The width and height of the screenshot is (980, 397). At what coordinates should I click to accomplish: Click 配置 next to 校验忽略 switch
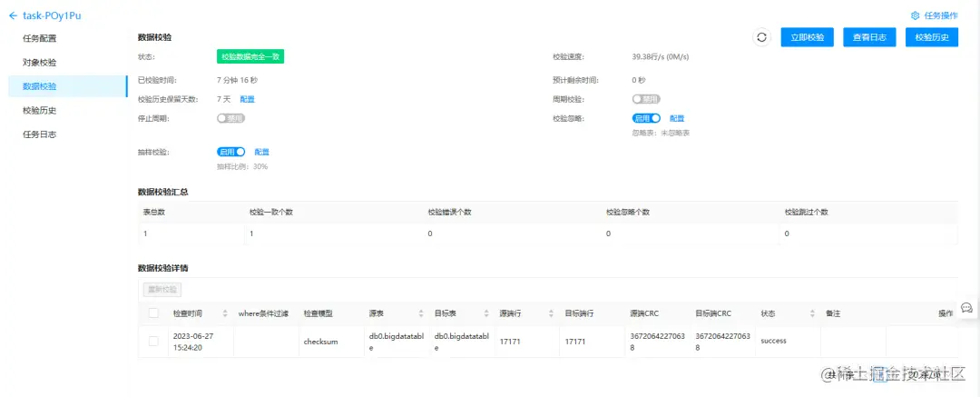[x=677, y=118]
